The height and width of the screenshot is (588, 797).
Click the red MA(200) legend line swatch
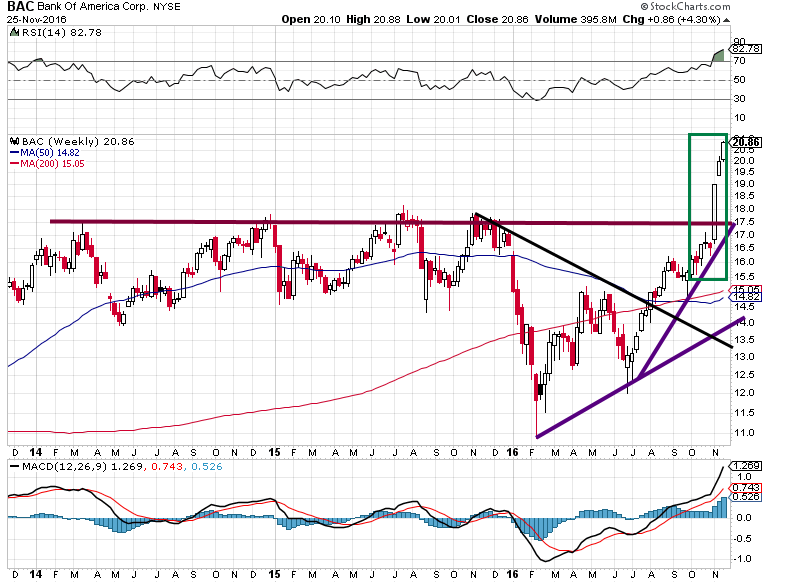point(15,164)
